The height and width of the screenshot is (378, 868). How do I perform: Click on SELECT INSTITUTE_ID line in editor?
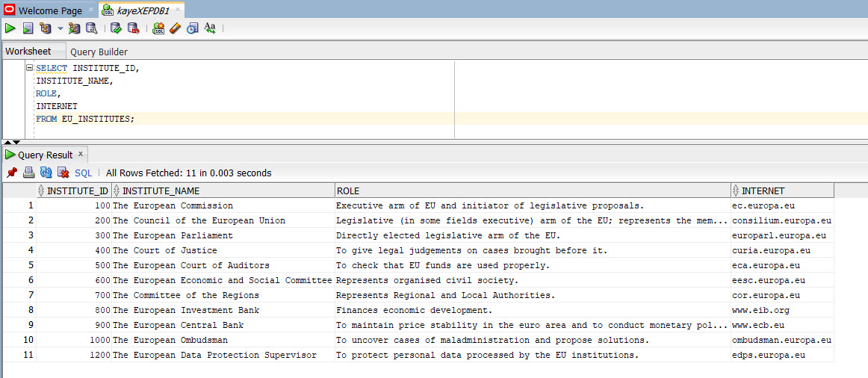point(87,68)
